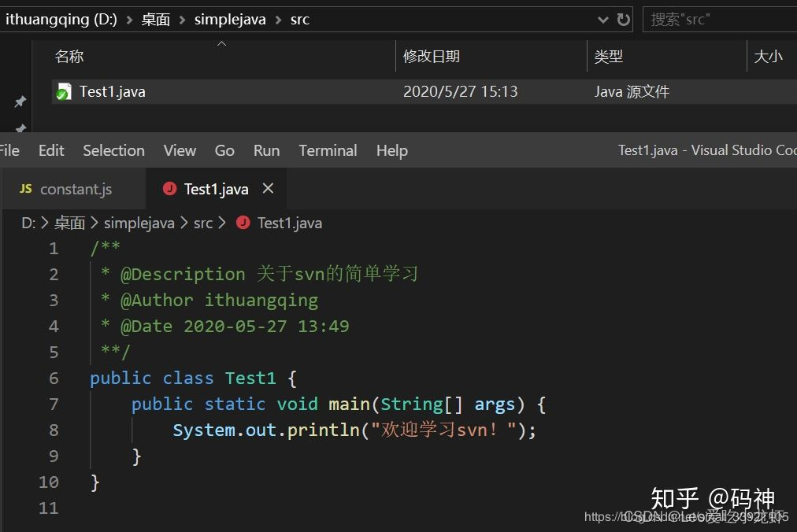Click the refresh icon in Explorer address bar

(623, 20)
